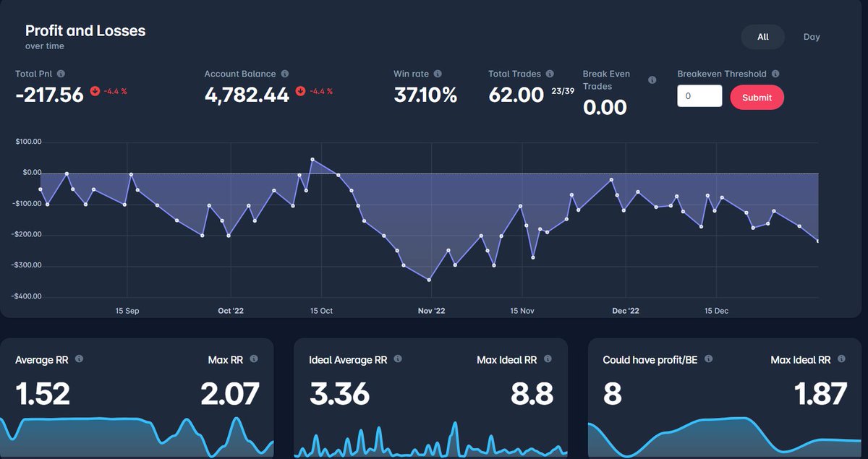868x459 pixels.
Task: Click the Total Trades value 62.00
Action: tap(516, 95)
